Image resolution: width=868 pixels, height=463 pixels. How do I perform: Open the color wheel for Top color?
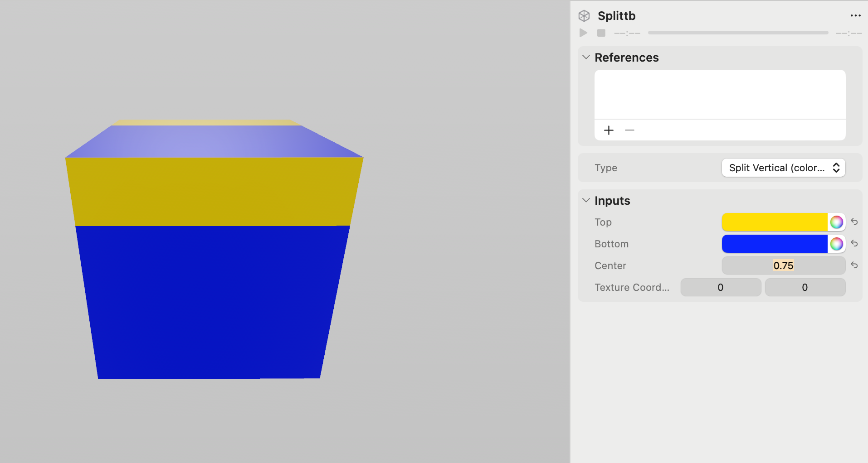(836, 222)
